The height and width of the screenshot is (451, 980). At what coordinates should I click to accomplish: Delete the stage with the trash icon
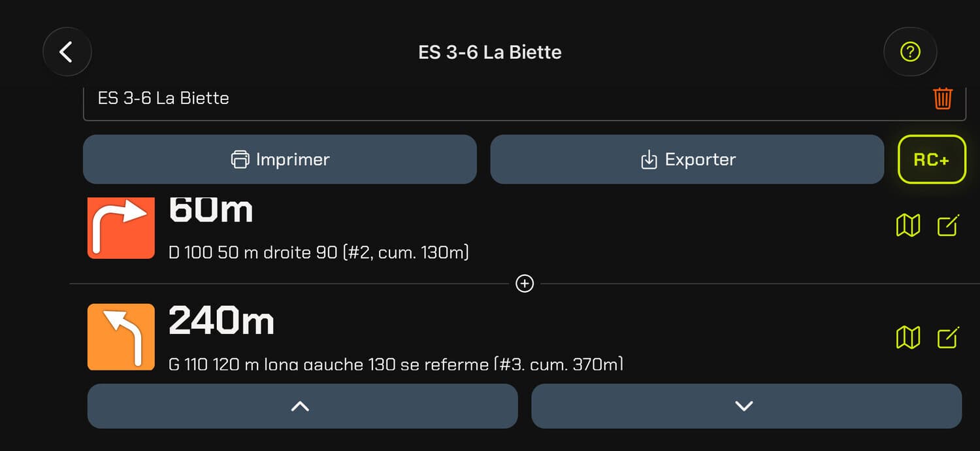(942, 99)
